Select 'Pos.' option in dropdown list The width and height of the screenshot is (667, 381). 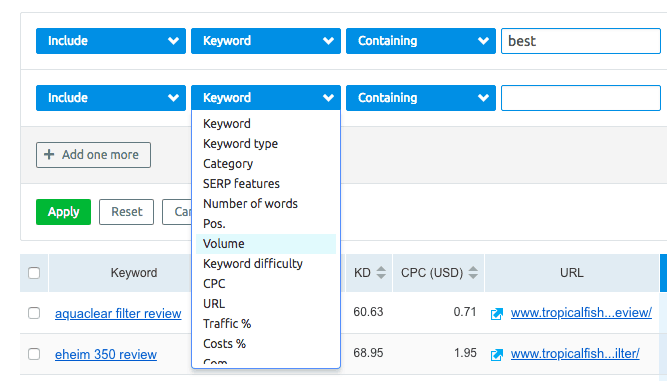click(266, 224)
